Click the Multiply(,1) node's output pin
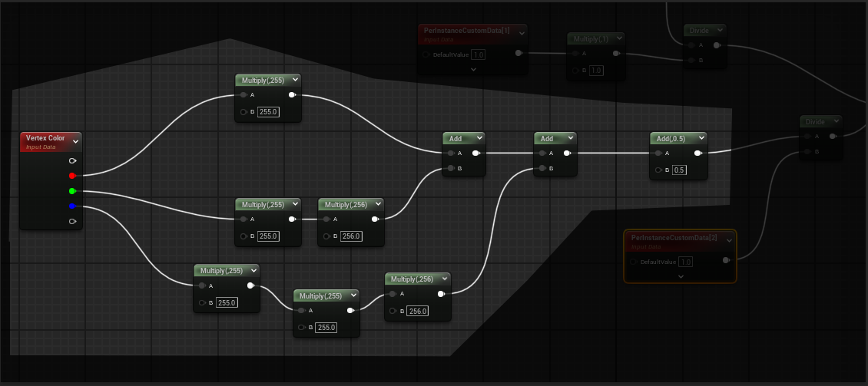The width and height of the screenshot is (868, 386). 615,54
